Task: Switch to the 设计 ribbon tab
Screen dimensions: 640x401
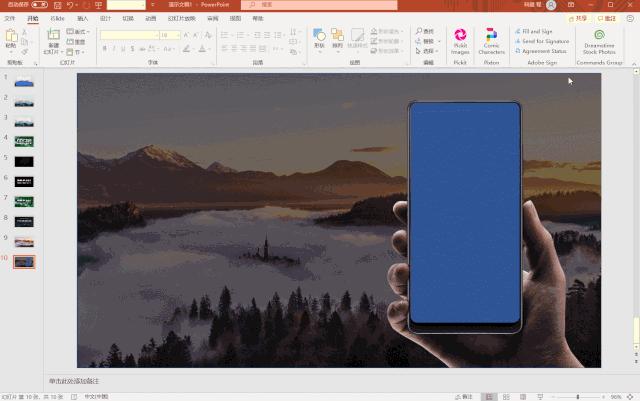Action: click(x=105, y=18)
